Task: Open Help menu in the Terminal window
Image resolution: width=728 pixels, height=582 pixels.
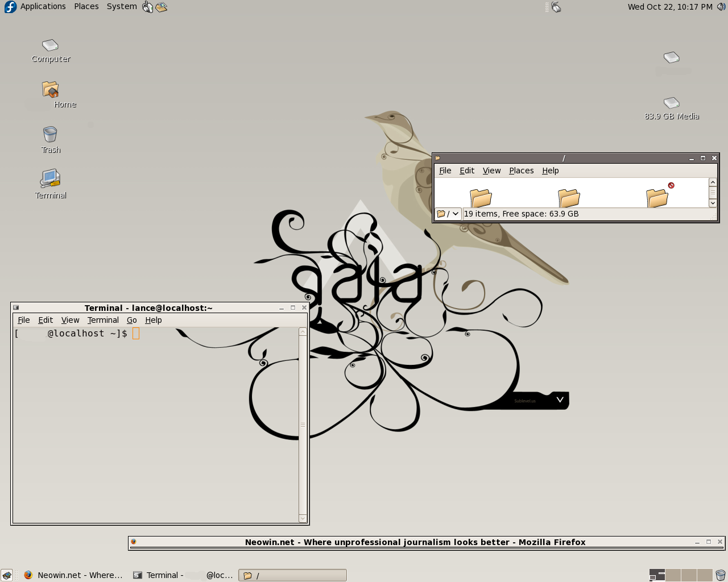Action: pos(154,320)
